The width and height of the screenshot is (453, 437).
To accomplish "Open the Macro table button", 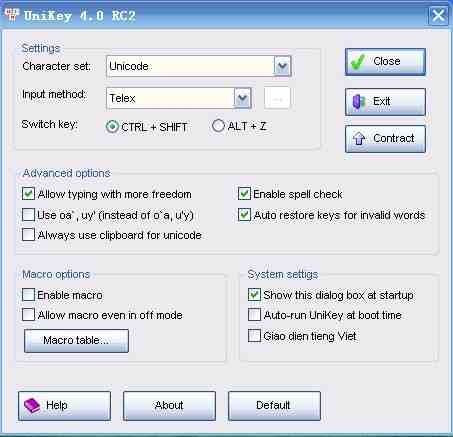I will [76, 341].
